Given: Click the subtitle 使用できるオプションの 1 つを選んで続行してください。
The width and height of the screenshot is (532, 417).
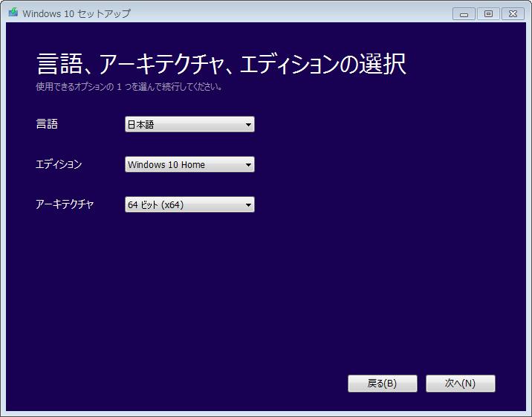Looking at the screenshot, I should point(129,86).
